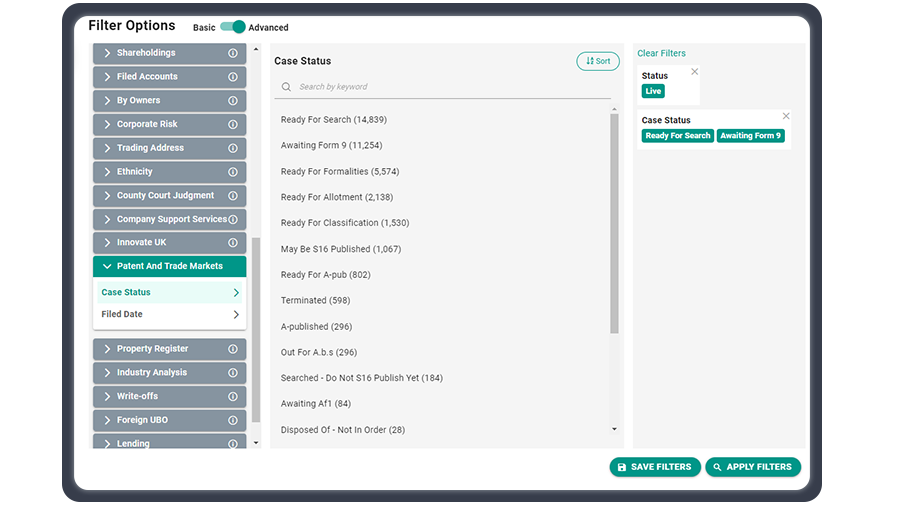Click the case status list scrollbar thumb

point(614,224)
